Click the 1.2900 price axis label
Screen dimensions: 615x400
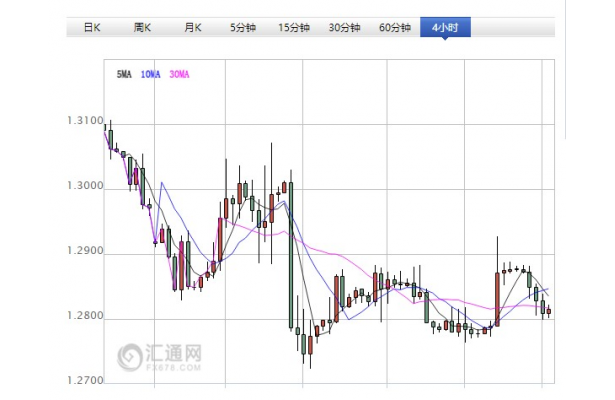[85, 251]
